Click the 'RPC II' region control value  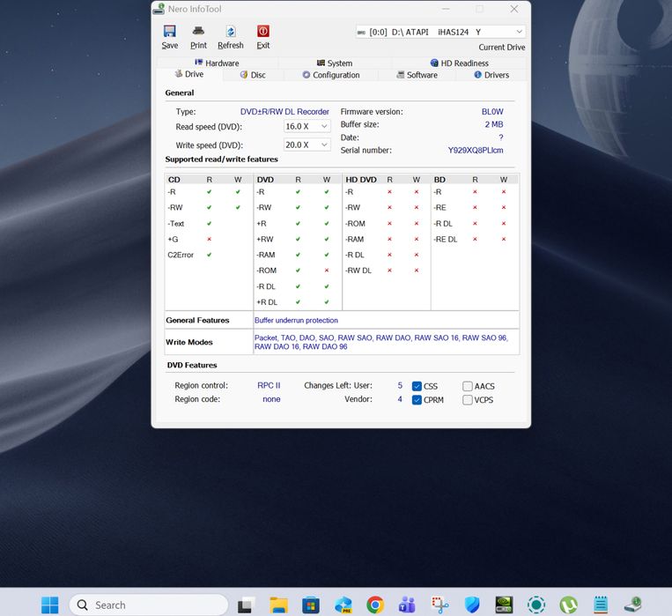click(269, 385)
